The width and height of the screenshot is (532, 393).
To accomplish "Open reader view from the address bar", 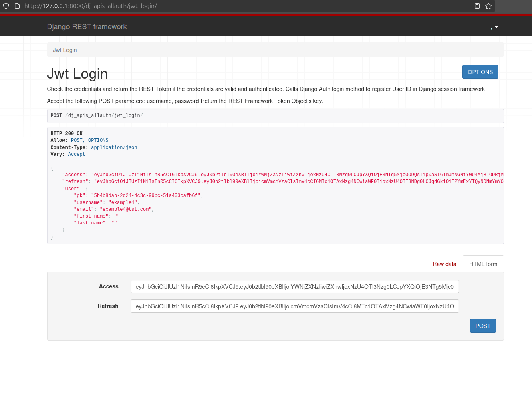I will click(477, 6).
